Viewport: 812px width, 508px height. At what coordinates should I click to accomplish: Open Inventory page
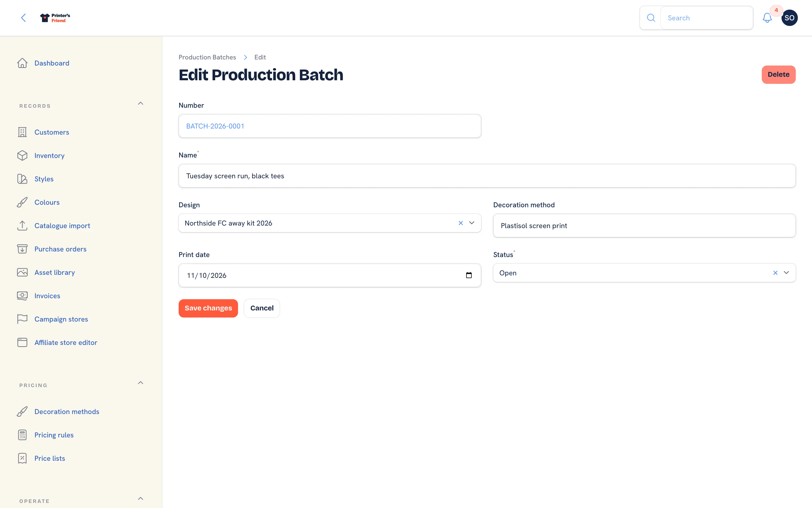tap(49, 155)
